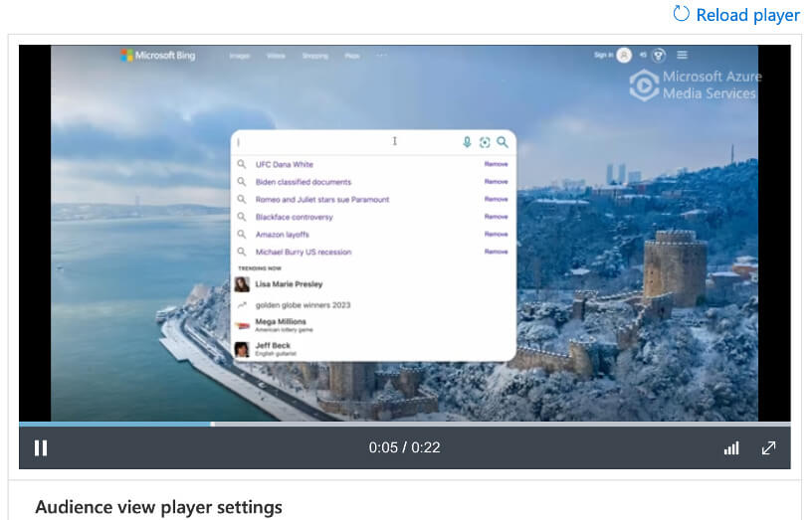This screenshot has width=812, height=520.
Task: Remove 'Romeo and Juliet stars sue Paramount' entry
Action: coord(497,199)
